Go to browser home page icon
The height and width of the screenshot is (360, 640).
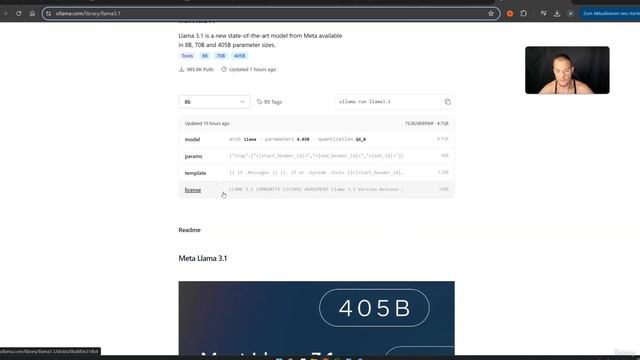(x=32, y=13)
